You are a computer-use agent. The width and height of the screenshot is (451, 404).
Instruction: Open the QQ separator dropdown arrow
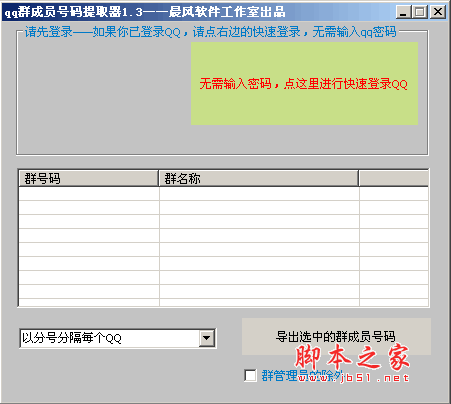[x=207, y=338]
